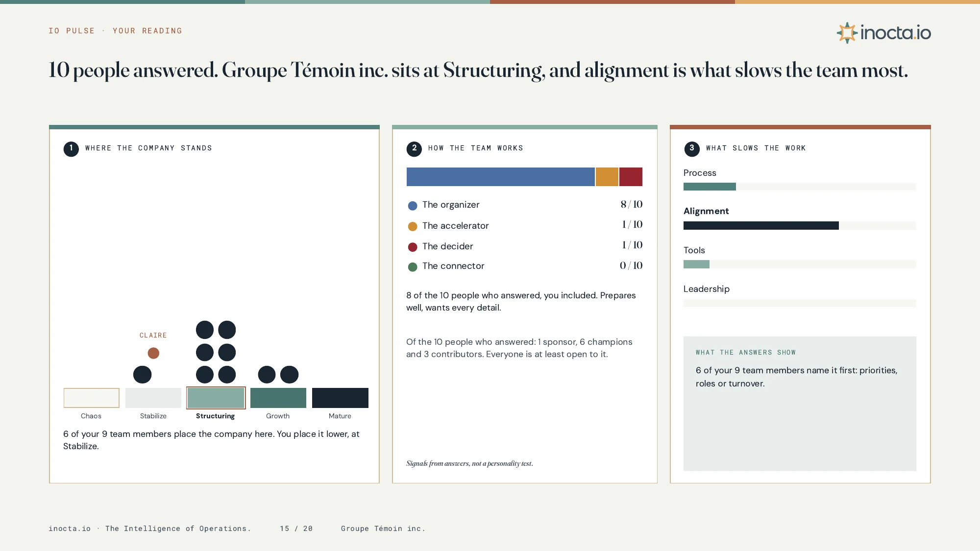The image size is (980, 551).
Task: Click the inocta.io wordmark text
Action: click(896, 33)
